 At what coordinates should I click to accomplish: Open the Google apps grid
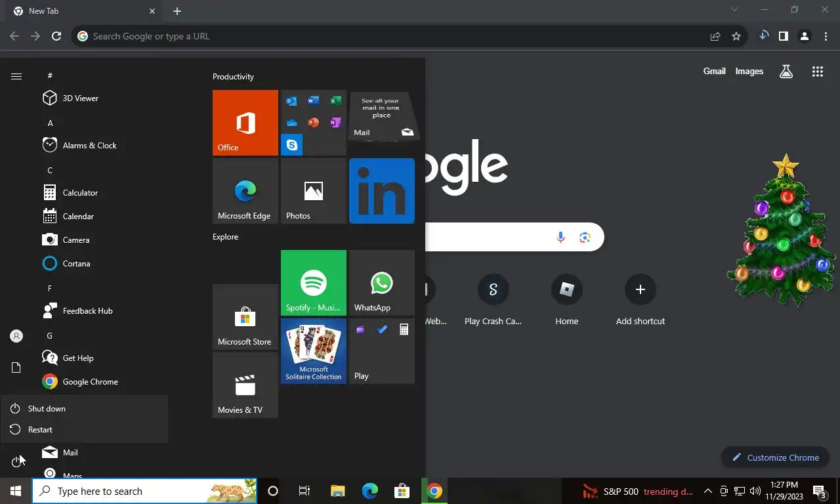[818, 72]
